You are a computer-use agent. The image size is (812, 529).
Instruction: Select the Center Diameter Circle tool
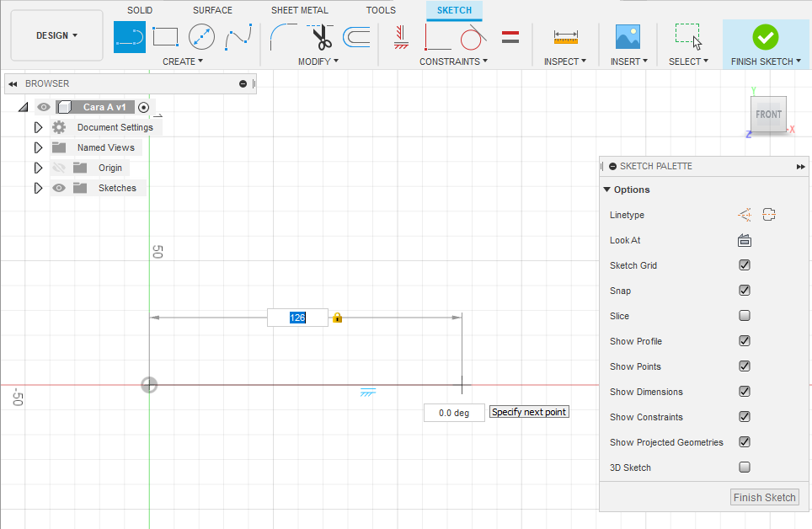(x=201, y=37)
